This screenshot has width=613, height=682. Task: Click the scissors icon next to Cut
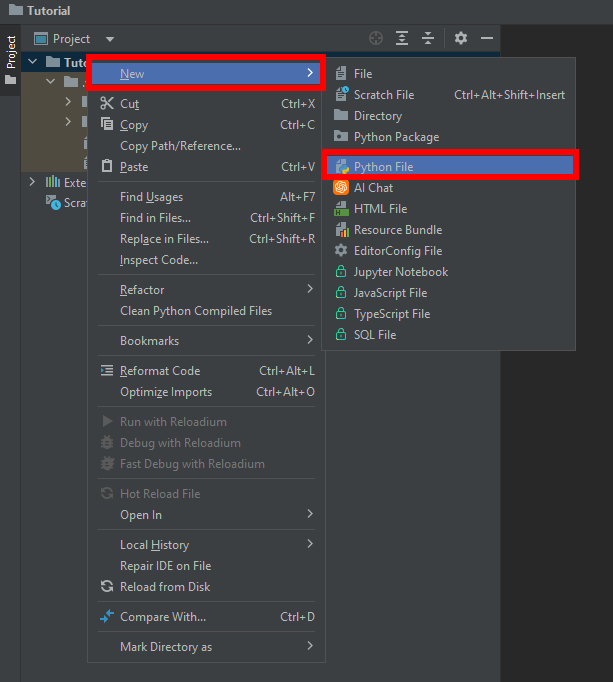(107, 104)
